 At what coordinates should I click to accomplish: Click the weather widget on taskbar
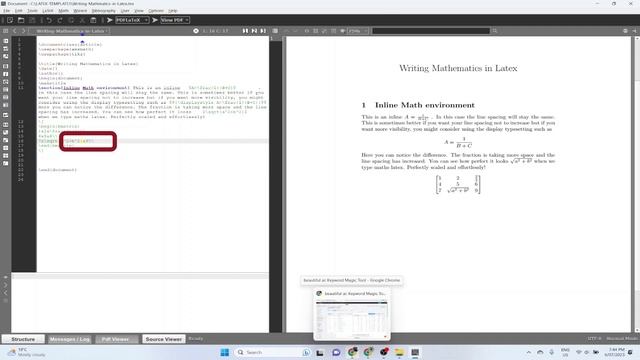click(27, 352)
